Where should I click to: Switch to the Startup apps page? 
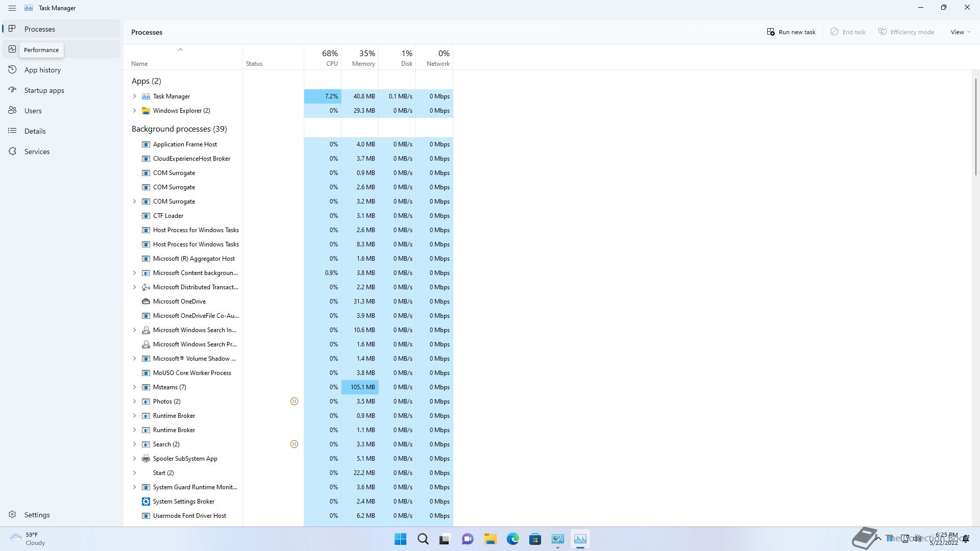click(61, 90)
